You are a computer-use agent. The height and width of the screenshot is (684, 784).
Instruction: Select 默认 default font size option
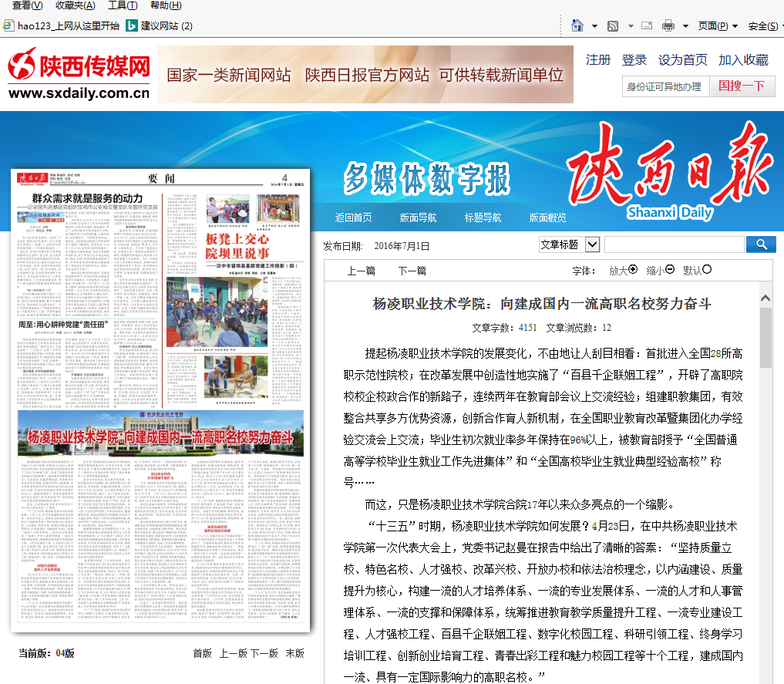(x=697, y=270)
